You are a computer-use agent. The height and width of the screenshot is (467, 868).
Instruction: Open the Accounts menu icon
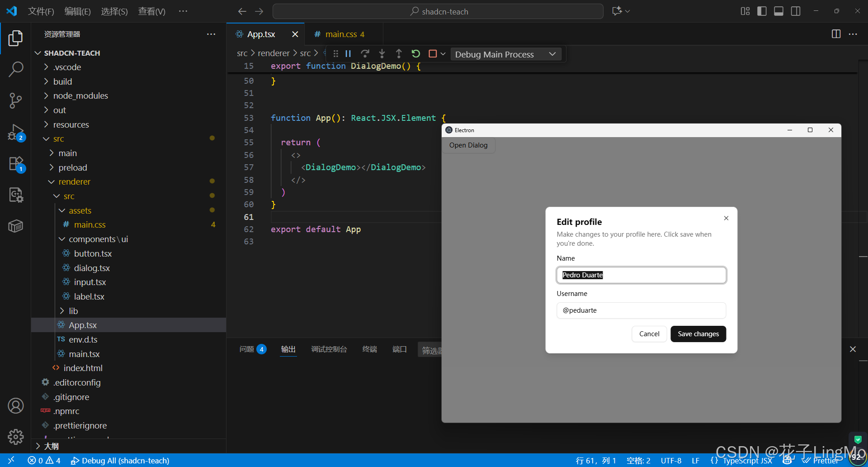(x=15, y=406)
